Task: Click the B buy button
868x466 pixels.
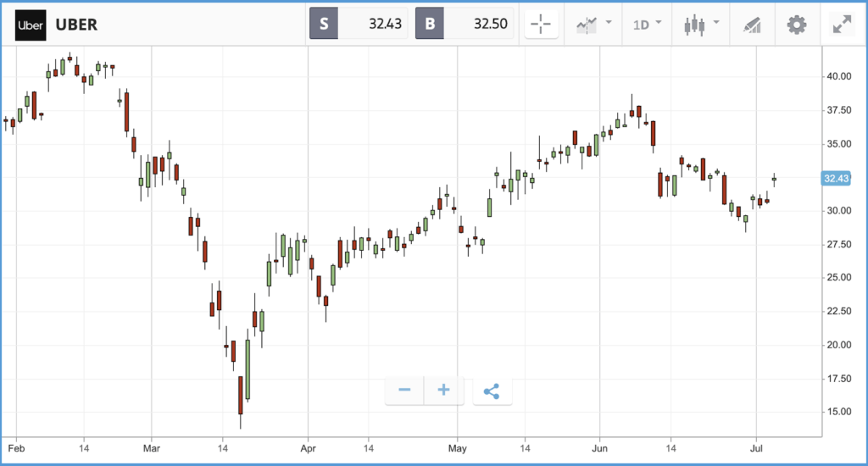Action: (x=430, y=24)
